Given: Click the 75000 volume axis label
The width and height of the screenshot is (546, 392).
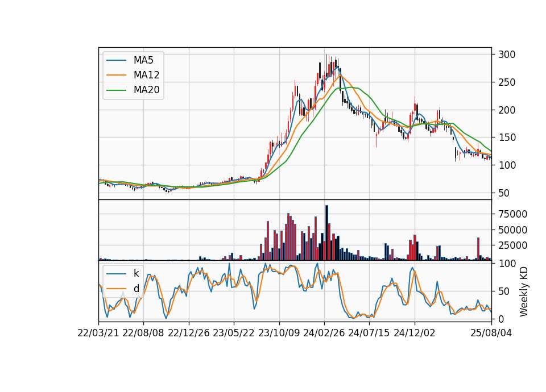Looking at the screenshot, I should point(513,214).
